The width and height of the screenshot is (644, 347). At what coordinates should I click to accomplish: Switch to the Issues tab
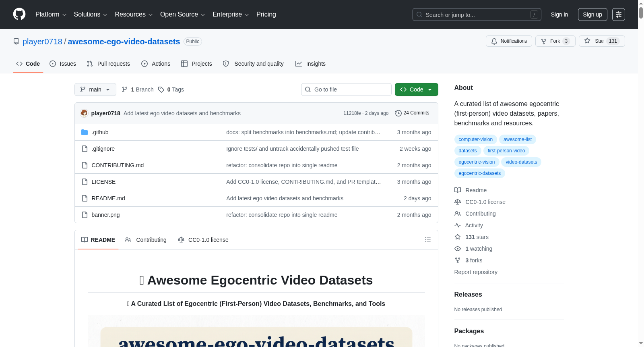coord(63,64)
